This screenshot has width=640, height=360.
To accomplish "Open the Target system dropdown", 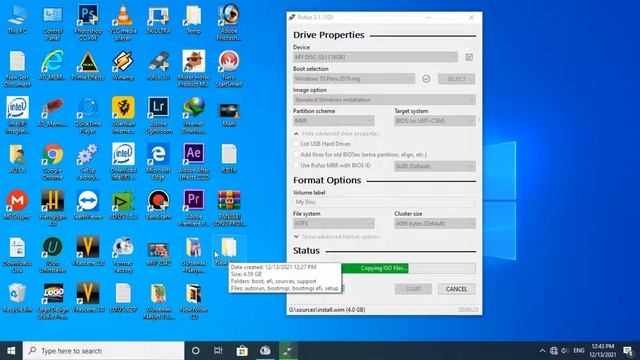I will (435, 121).
